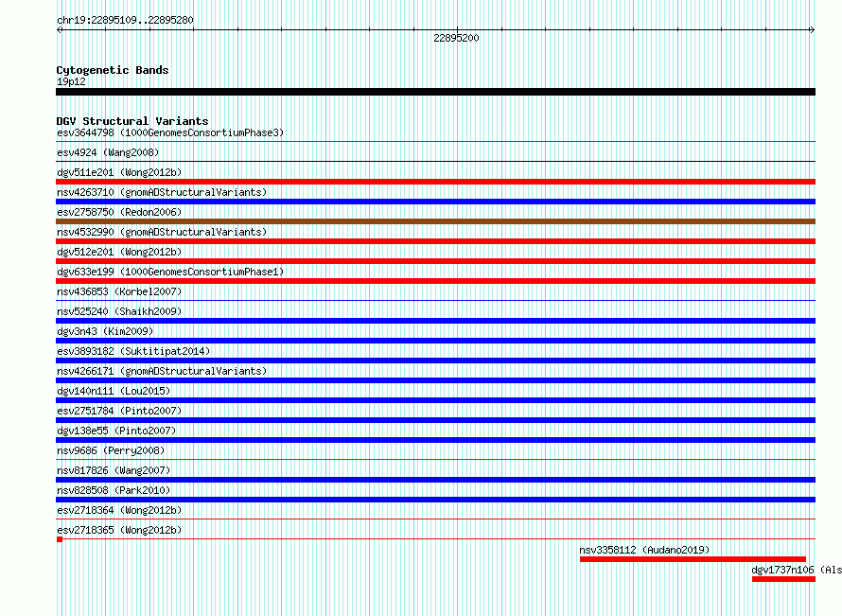Select the nsv436853 (Korbel2007) label
Viewport: 842px width, 616px height.
[x=119, y=291]
